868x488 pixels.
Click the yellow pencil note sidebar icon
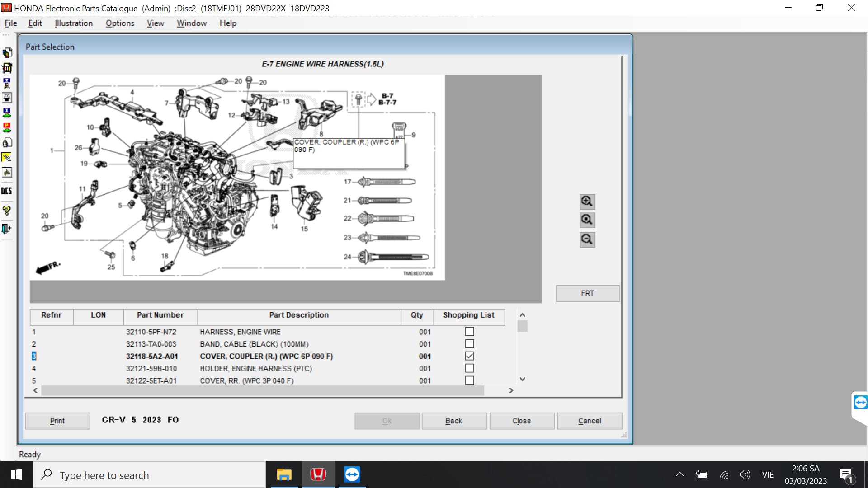(x=7, y=157)
